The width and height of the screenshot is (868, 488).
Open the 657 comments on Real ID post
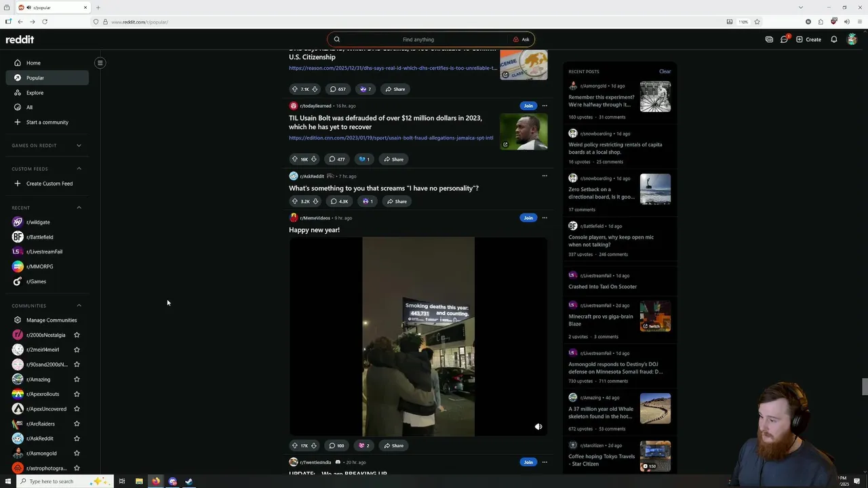(338, 89)
